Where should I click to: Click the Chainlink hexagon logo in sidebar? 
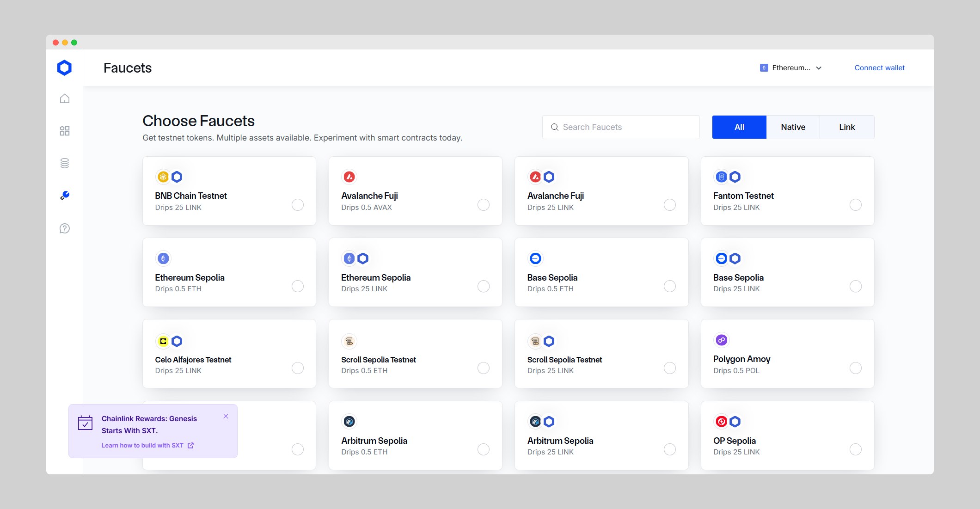pos(64,67)
